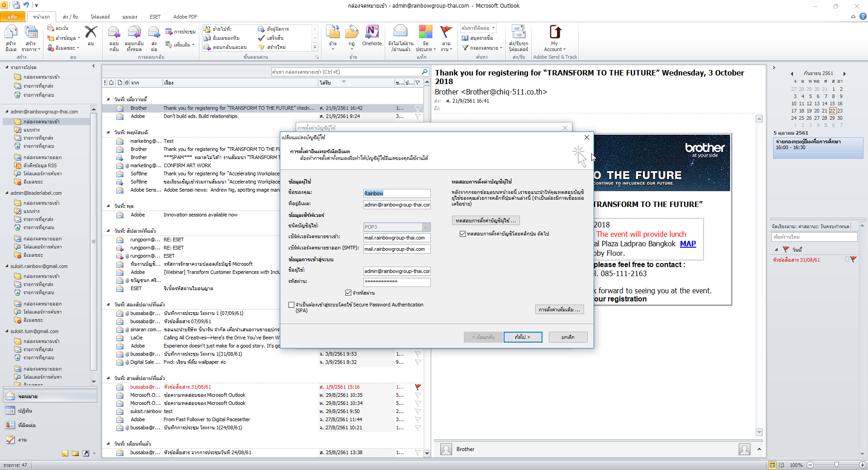Toggle Unread/Read (ยังไม่ได้อ่าน/อ่านแล้ว) icon
The width and height of the screenshot is (868, 470).
point(401,38)
